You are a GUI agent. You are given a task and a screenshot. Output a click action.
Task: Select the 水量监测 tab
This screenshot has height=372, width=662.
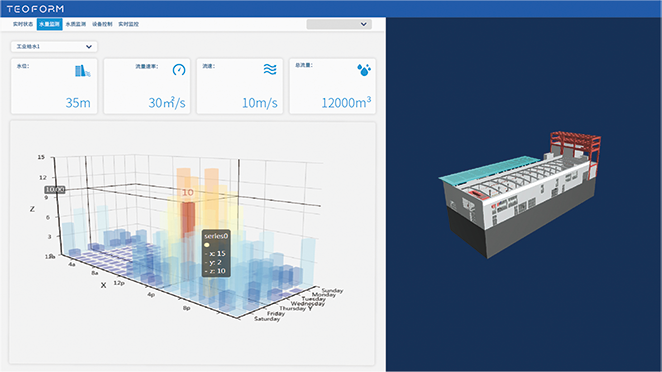click(x=49, y=24)
